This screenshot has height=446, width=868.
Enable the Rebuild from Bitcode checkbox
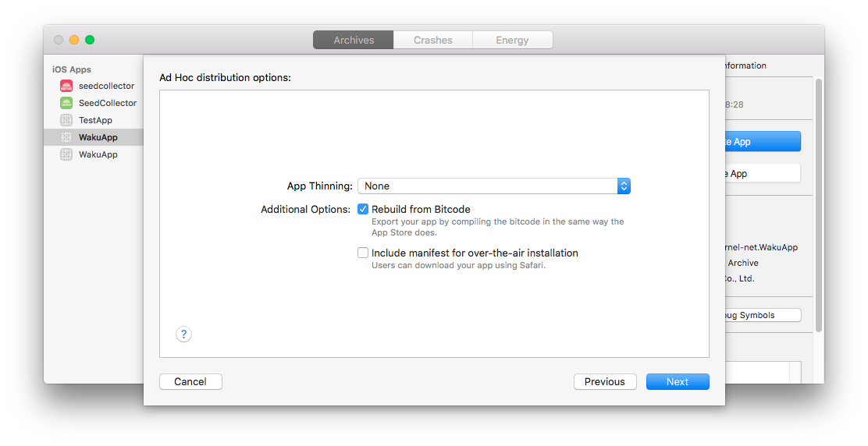[363, 209]
